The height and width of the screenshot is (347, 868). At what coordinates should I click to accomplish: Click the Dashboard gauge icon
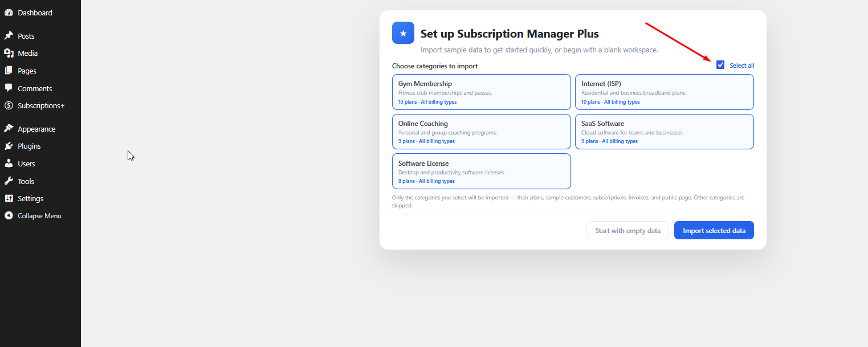pyautogui.click(x=9, y=13)
